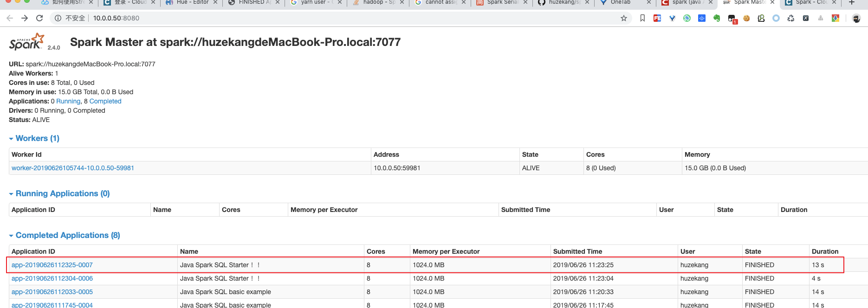
Task: Open the dark X square extension
Action: (806, 18)
